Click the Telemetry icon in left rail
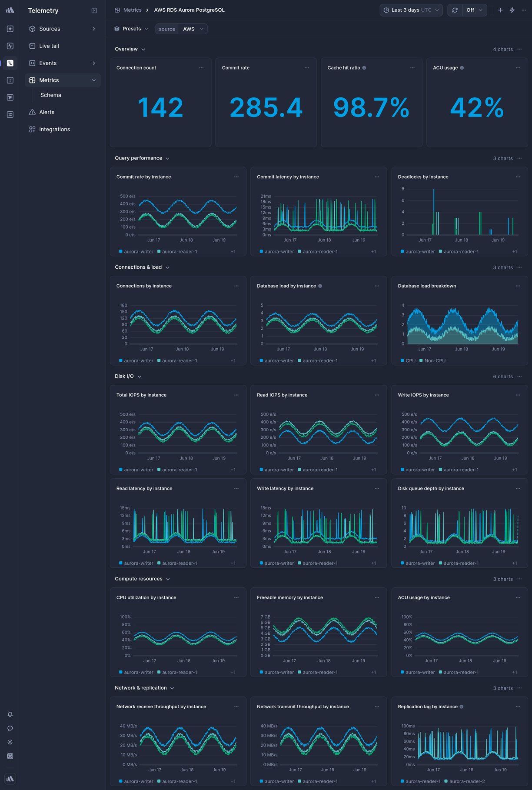Image resolution: width=532 pixels, height=790 pixels. point(10,63)
